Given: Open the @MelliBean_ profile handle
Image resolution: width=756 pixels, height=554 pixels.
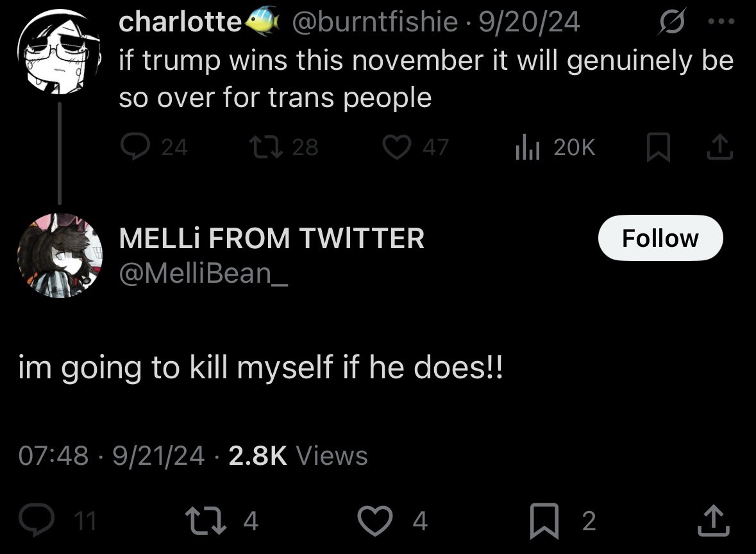Looking at the screenshot, I should point(203,273).
